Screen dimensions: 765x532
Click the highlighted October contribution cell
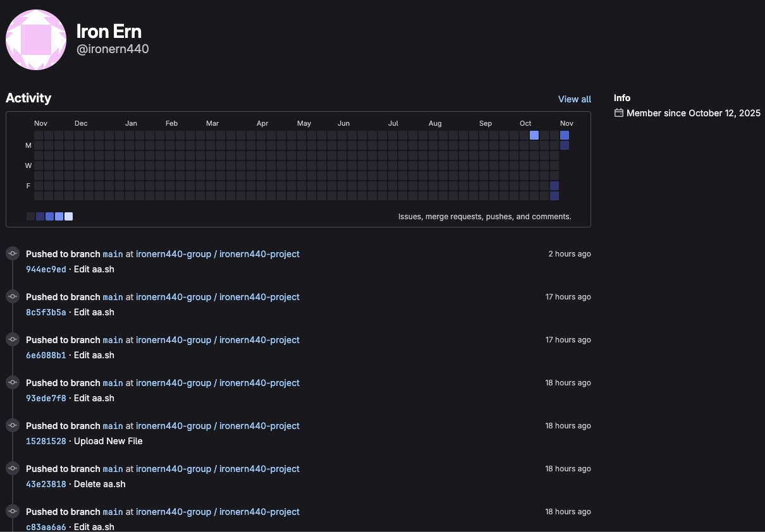point(534,135)
